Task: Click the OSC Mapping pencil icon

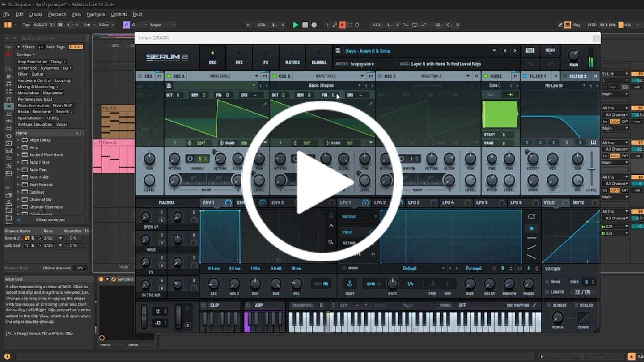Action: click(534, 305)
